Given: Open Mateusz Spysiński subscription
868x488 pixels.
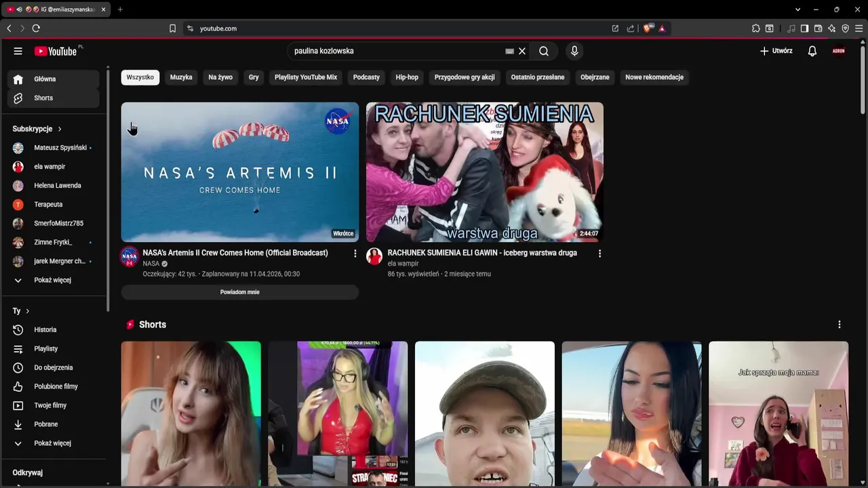Looking at the screenshot, I should click(54, 148).
